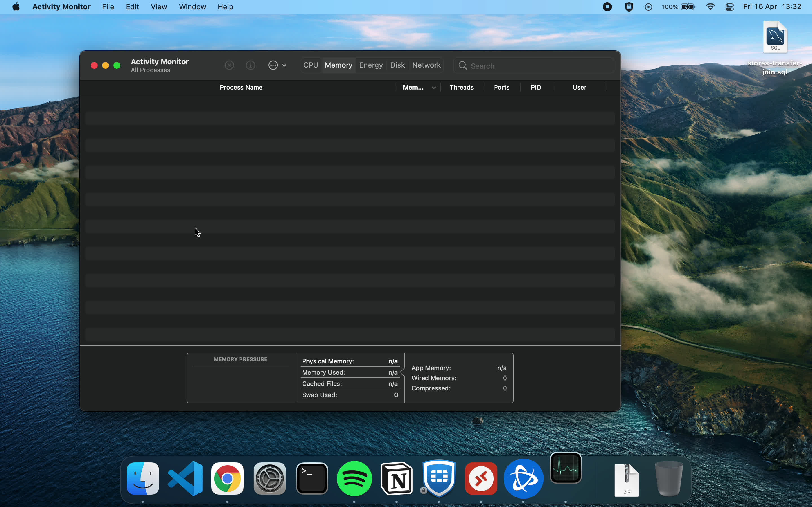Open Notion in the Dock
The height and width of the screenshot is (507, 812).
tap(397, 479)
